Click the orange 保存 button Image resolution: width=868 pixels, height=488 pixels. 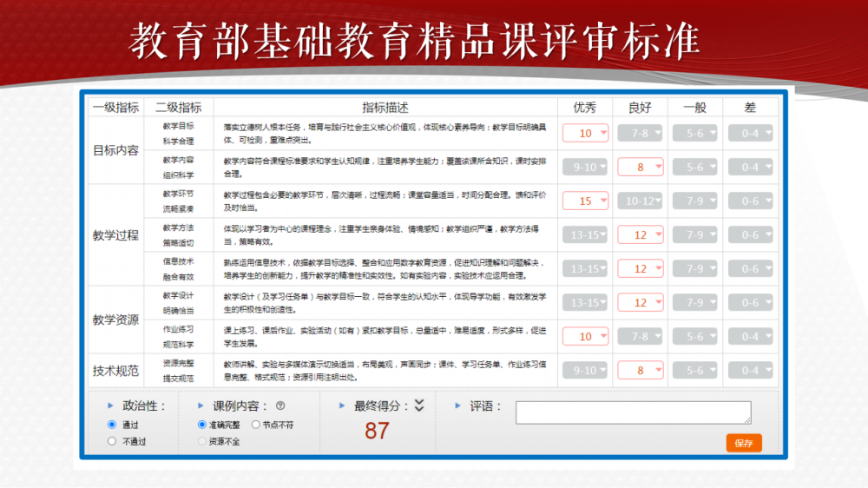(x=744, y=443)
